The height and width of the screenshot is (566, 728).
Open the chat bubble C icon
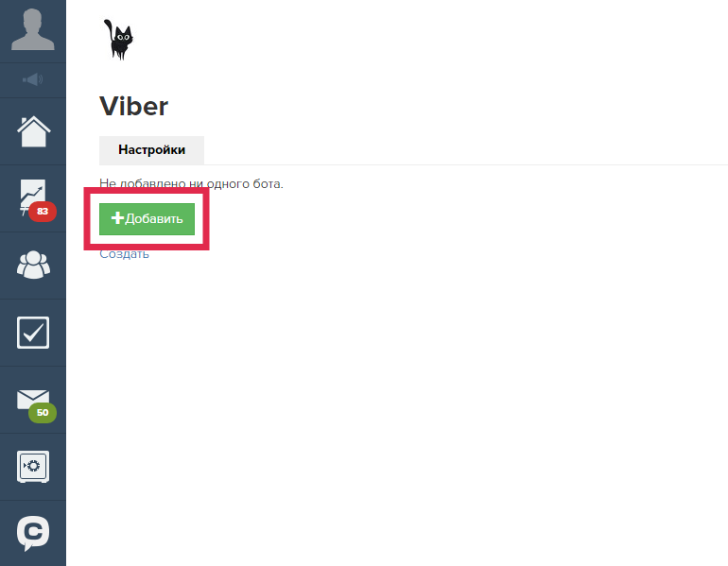33,533
